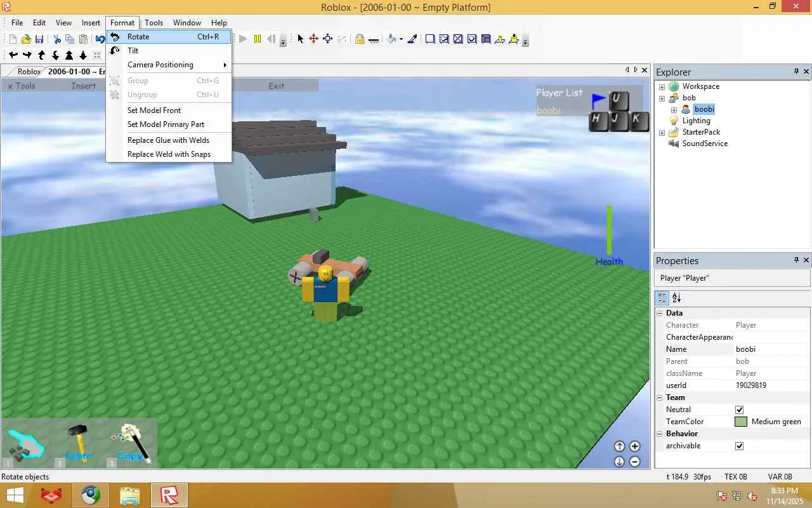Click the U key button on screen
The width and height of the screenshot is (812, 508).
619,101
